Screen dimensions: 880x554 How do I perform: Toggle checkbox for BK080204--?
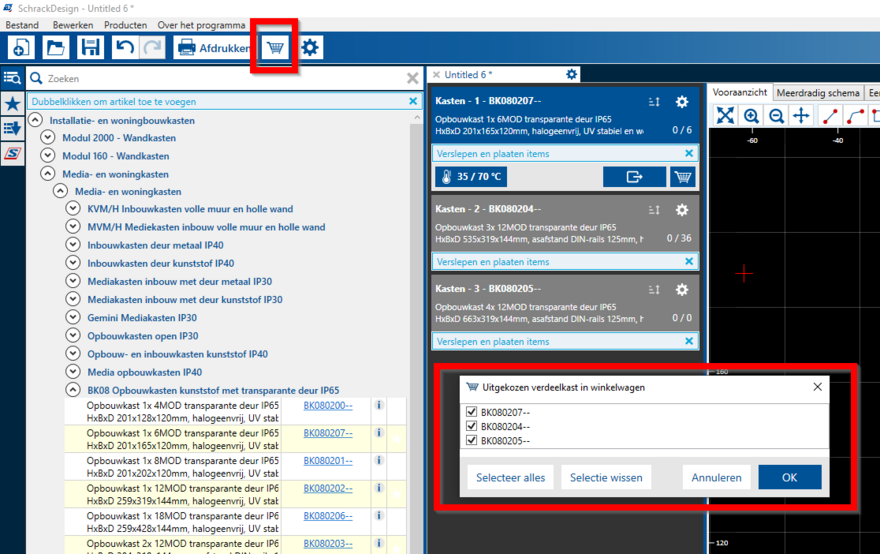tap(471, 426)
